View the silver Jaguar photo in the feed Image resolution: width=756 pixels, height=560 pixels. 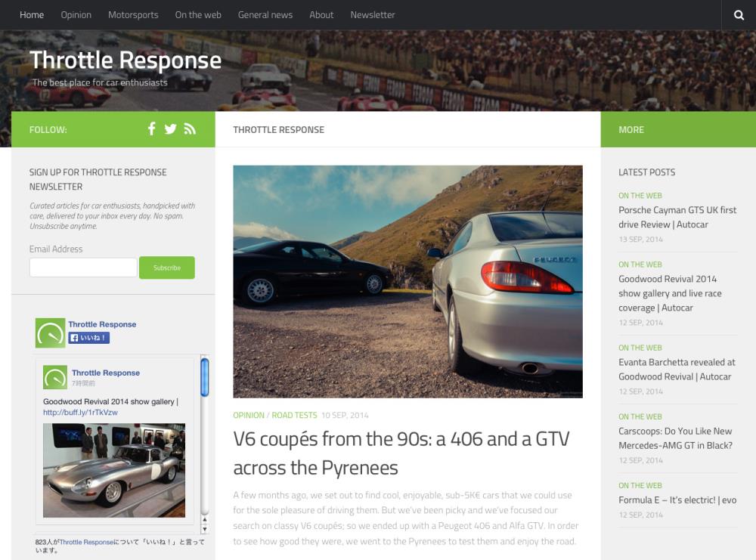point(114,470)
